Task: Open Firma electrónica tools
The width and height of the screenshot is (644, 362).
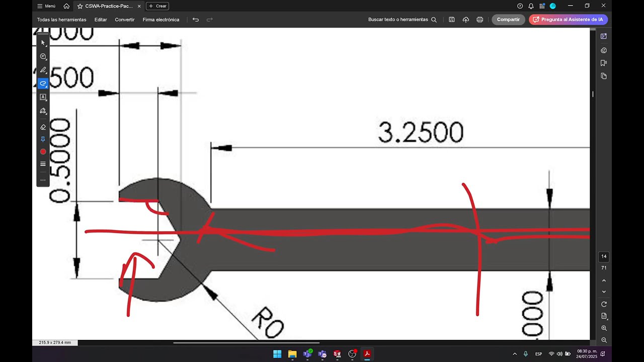Action: pyautogui.click(x=160, y=20)
